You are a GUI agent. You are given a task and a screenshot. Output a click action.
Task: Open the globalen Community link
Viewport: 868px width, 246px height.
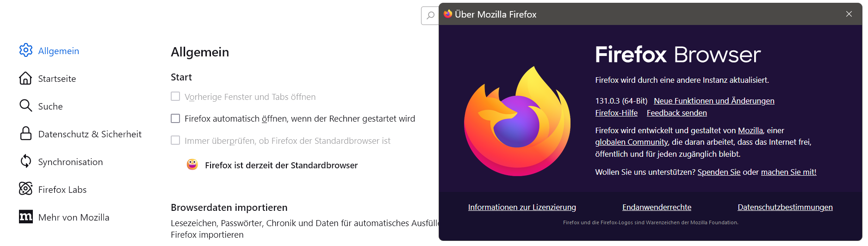pyautogui.click(x=632, y=142)
